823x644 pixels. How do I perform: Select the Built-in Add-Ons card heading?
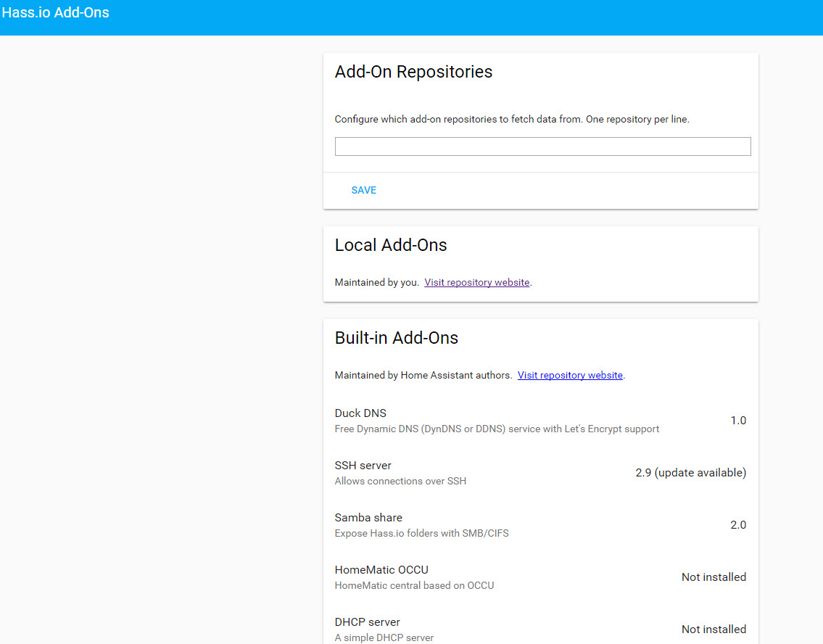click(x=396, y=337)
